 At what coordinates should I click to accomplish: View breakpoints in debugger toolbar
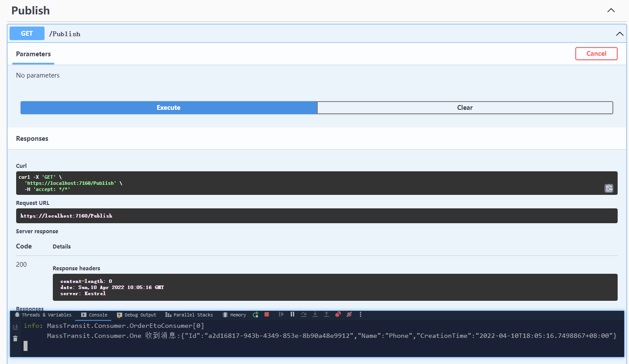tap(338, 314)
